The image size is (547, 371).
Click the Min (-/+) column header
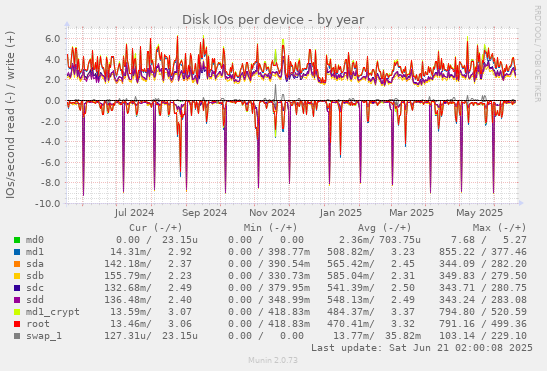270,228
